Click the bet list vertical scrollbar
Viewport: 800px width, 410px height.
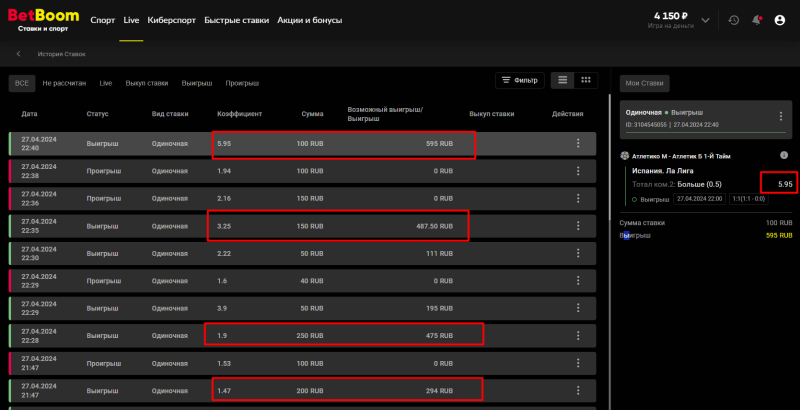click(x=604, y=250)
